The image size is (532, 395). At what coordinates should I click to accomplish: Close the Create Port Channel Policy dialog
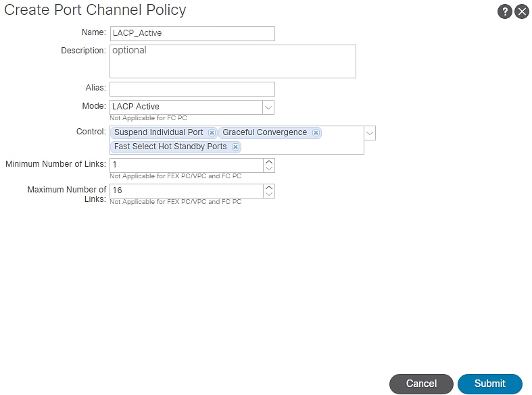pos(522,11)
